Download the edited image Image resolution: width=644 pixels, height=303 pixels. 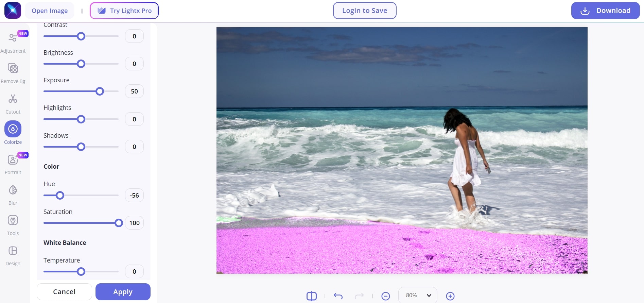click(x=605, y=11)
